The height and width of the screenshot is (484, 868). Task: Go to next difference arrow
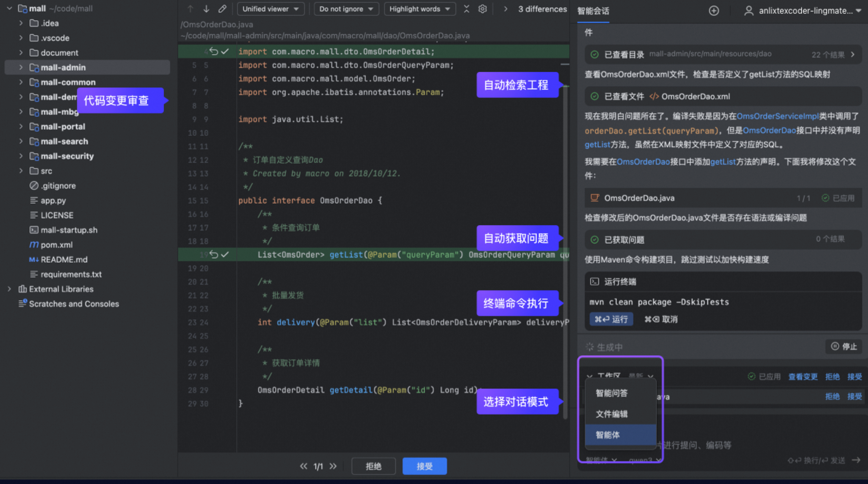point(206,9)
